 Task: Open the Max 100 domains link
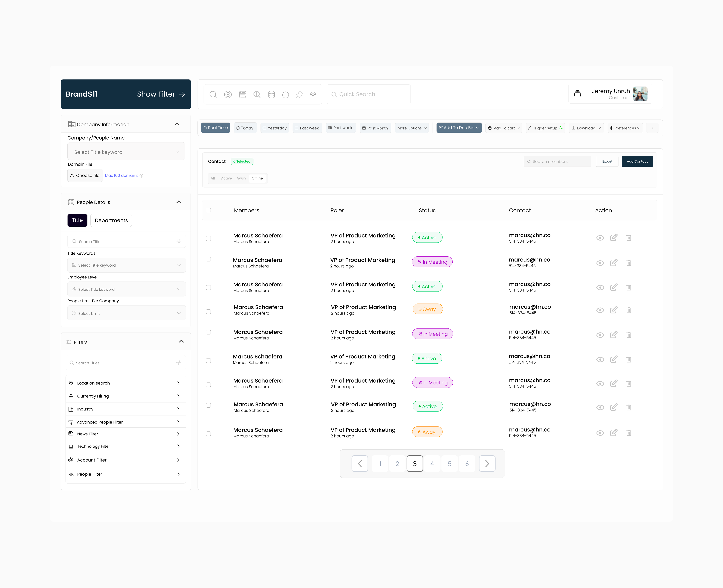[x=121, y=175]
